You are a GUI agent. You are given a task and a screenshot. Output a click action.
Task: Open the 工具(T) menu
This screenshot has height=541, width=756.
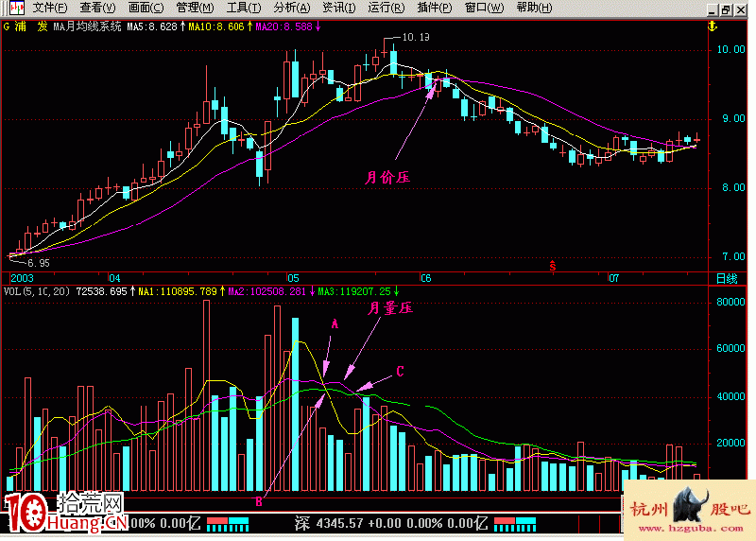[x=244, y=8]
